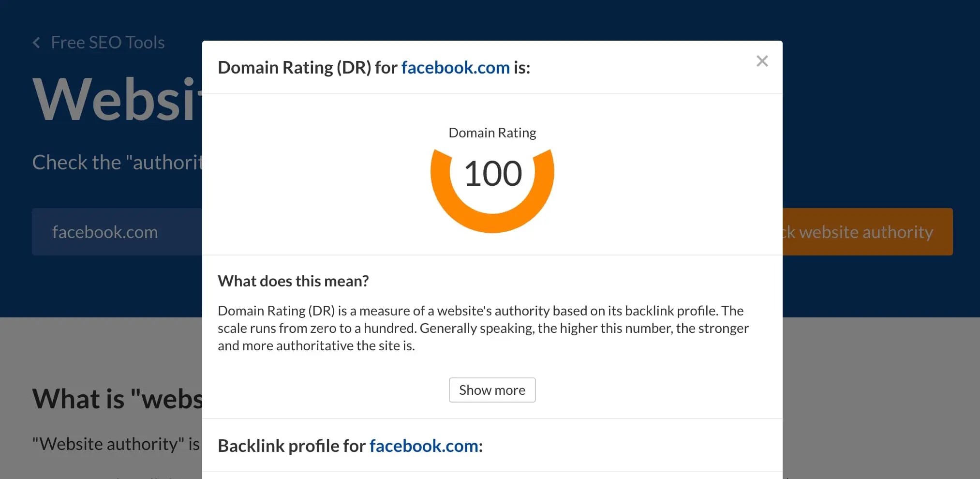Click the Domain Rating label above the gauge
This screenshot has height=479, width=980.
pos(491,132)
